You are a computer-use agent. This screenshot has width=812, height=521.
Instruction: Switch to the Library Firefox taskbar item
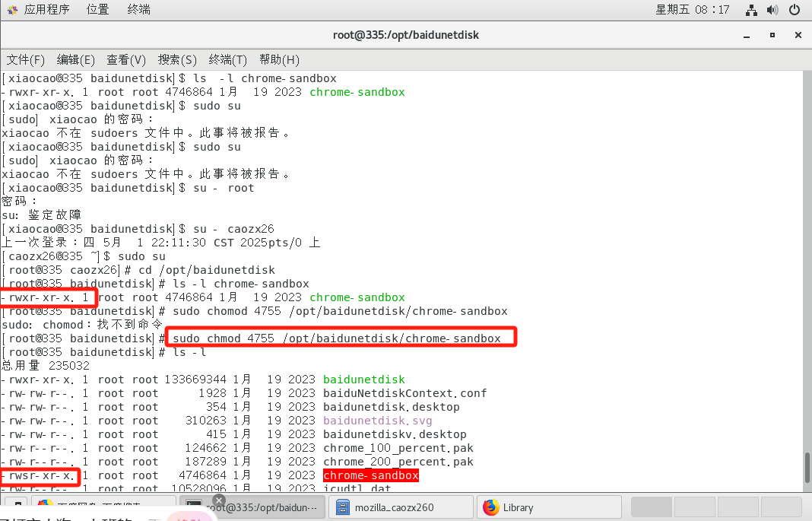point(549,507)
